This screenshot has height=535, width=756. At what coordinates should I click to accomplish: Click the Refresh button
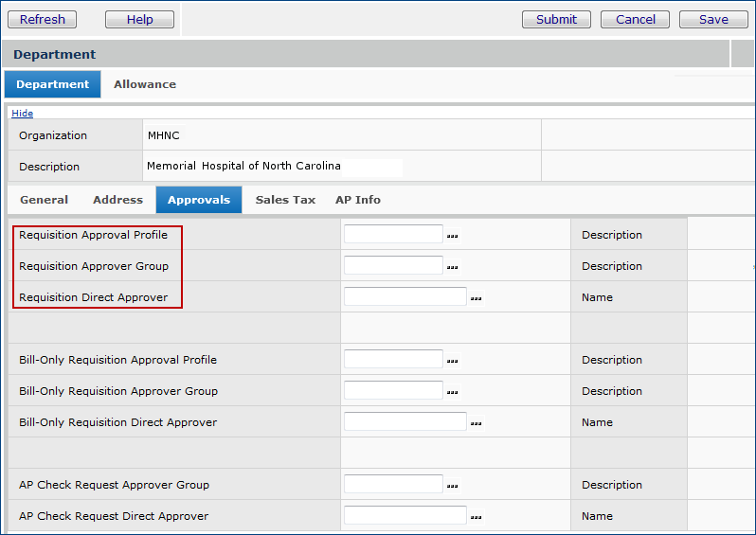(x=43, y=19)
